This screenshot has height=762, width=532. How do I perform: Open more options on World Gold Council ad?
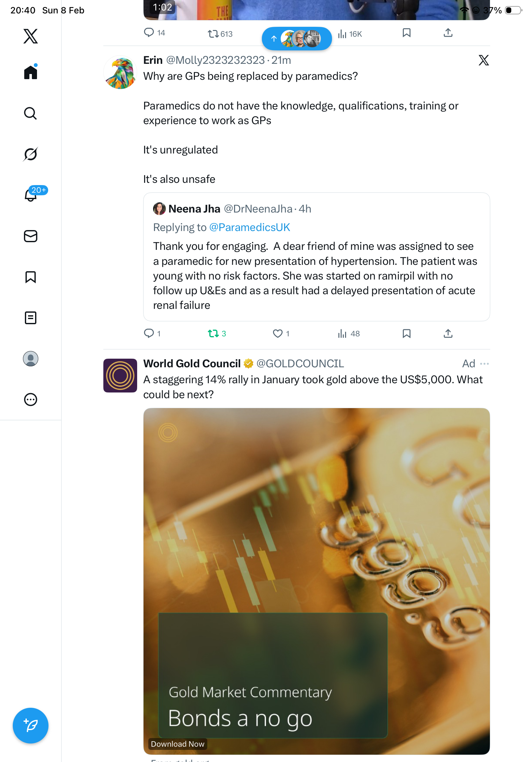click(484, 364)
